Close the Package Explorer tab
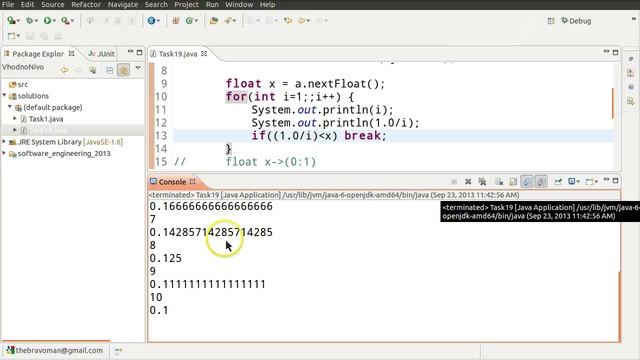Screen dimensions: 640x360 tap(71, 53)
